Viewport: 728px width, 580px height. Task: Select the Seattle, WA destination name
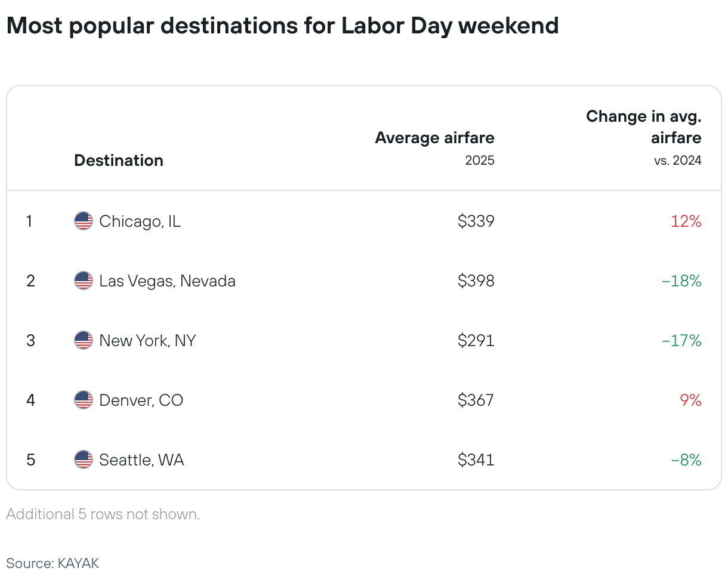pos(142,460)
